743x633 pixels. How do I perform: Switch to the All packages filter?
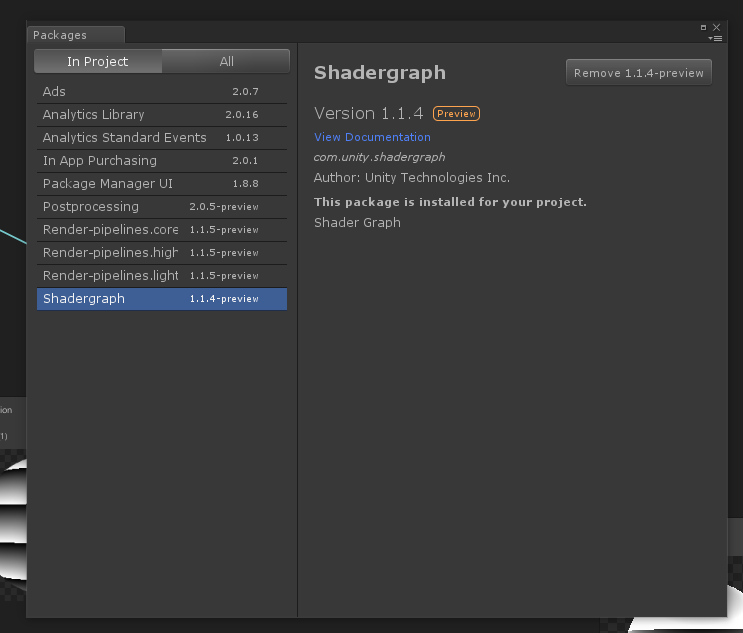click(x=226, y=61)
